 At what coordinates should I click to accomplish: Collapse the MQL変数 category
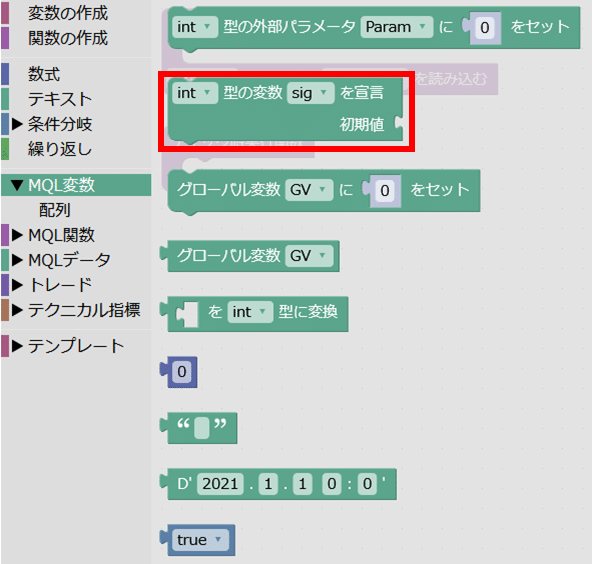click(x=17, y=185)
